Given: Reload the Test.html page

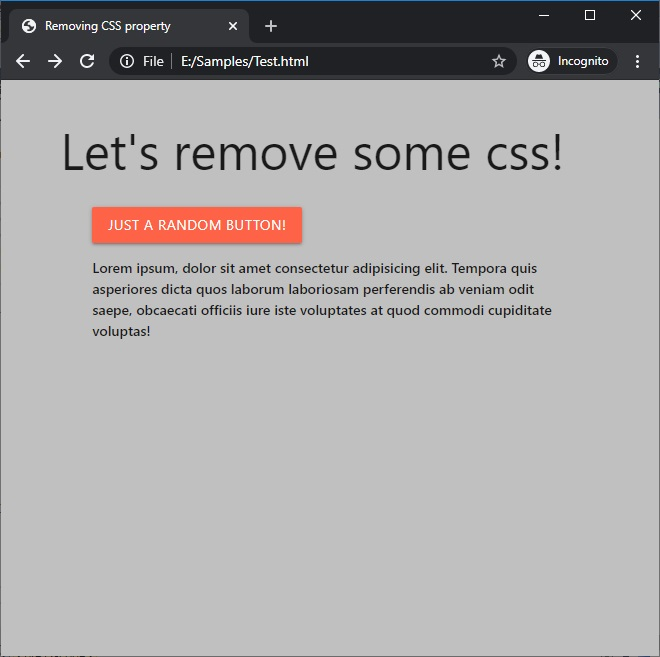Looking at the screenshot, I should (87, 61).
